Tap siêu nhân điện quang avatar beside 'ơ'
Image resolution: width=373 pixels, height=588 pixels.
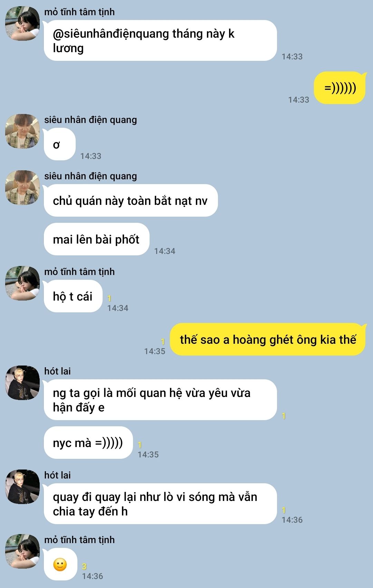[x=22, y=131]
